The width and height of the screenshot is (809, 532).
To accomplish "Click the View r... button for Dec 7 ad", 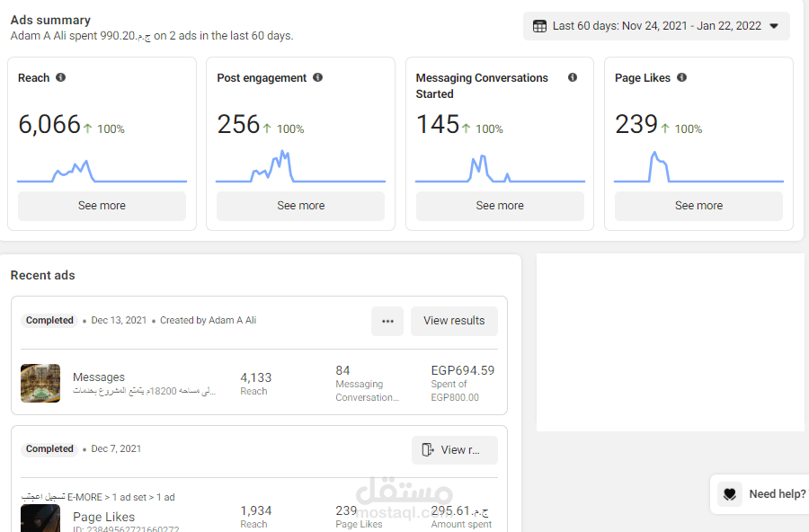I will (455, 450).
